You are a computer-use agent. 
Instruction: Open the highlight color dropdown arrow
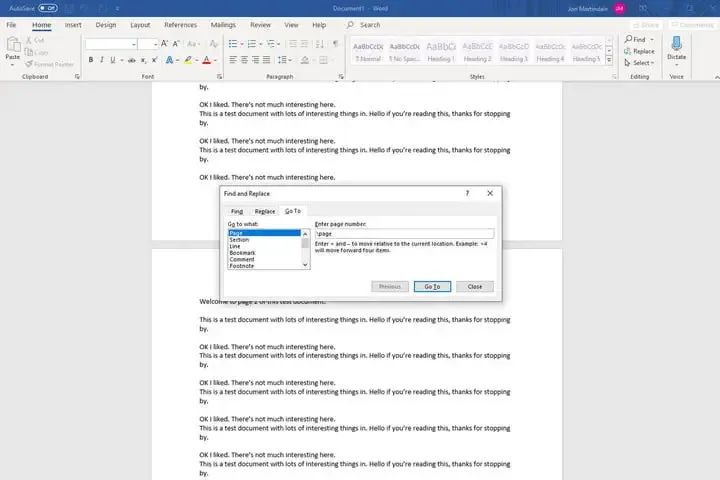pos(197,60)
